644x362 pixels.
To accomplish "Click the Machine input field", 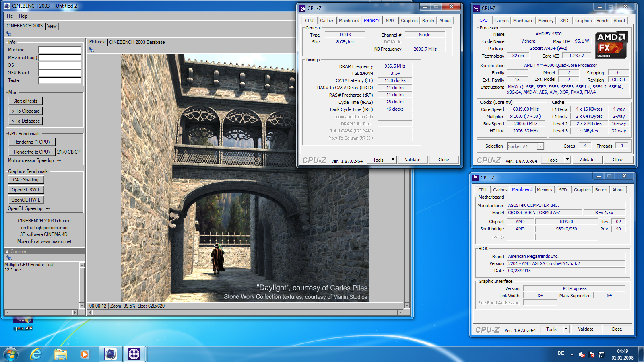I will coord(60,50).
